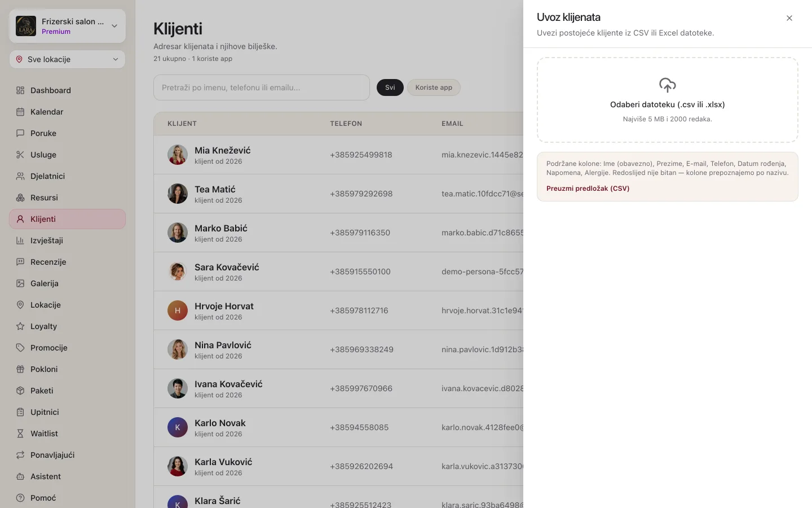The width and height of the screenshot is (812, 508).
Task: Open Dashboard from the sidebar icon
Action: [20, 90]
